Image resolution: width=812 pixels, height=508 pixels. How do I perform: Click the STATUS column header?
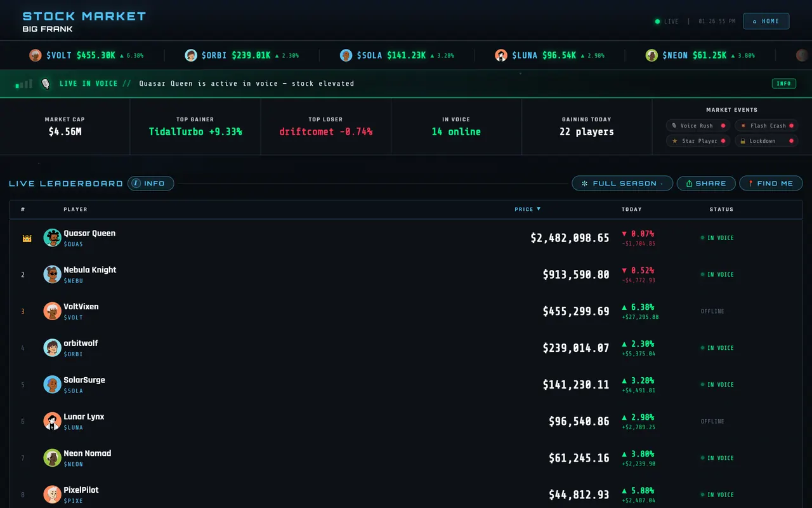click(x=721, y=209)
